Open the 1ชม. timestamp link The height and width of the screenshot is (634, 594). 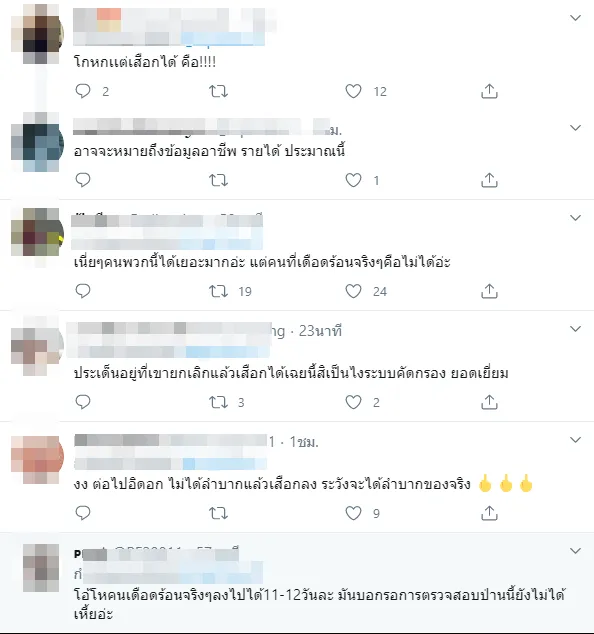[x=304, y=442]
